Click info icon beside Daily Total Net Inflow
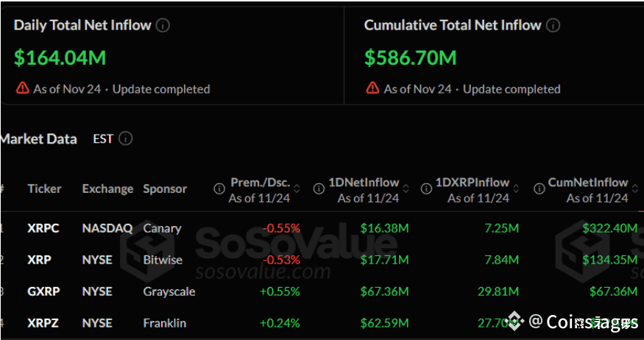Screen dimensions: 644x340 click(x=163, y=25)
